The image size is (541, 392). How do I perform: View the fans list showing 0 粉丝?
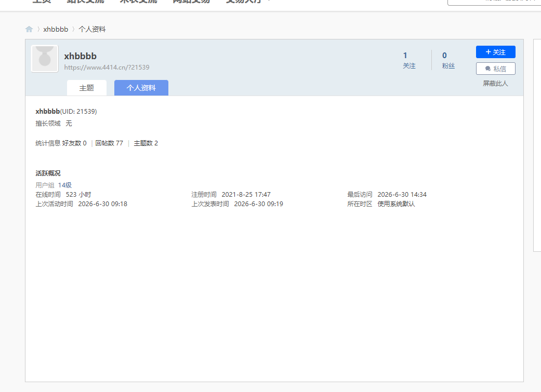tap(448, 60)
